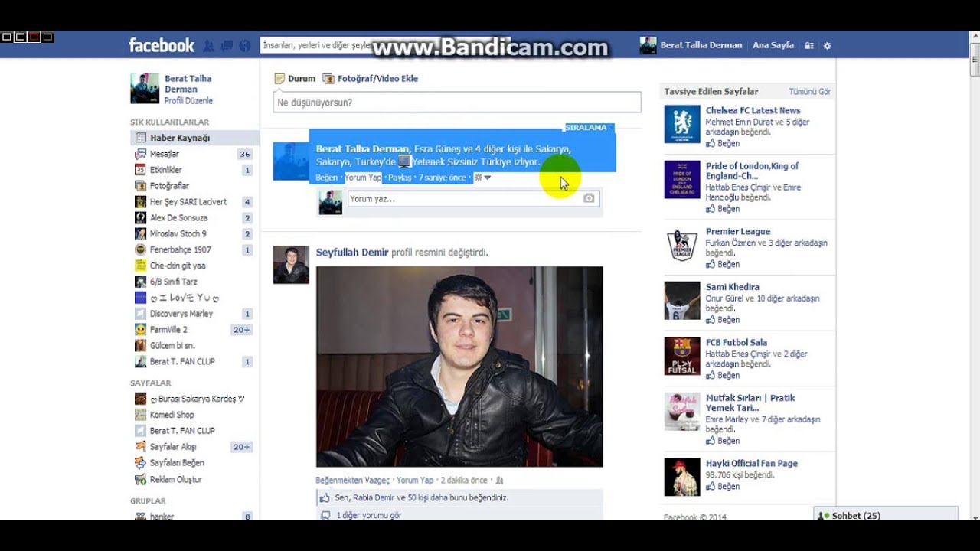This screenshot has height=551, width=980.
Task: Click the Ne düşünüyorsun status field
Action: point(457,103)
